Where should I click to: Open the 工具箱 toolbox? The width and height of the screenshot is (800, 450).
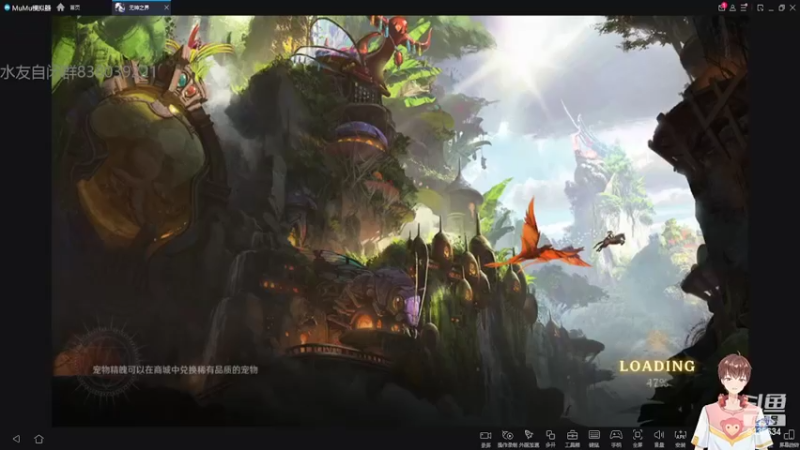pyautogui.click(x=572, y=438)
